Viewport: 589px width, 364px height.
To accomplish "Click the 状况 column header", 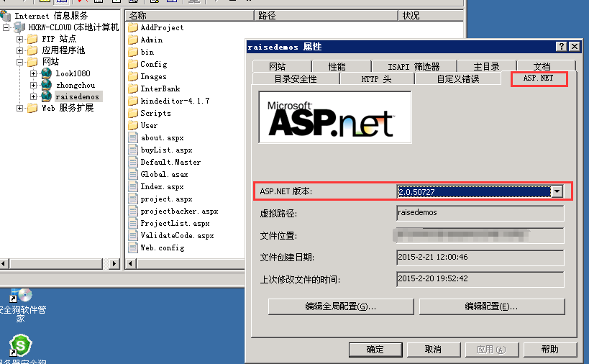I will click(x=431, y=15).
